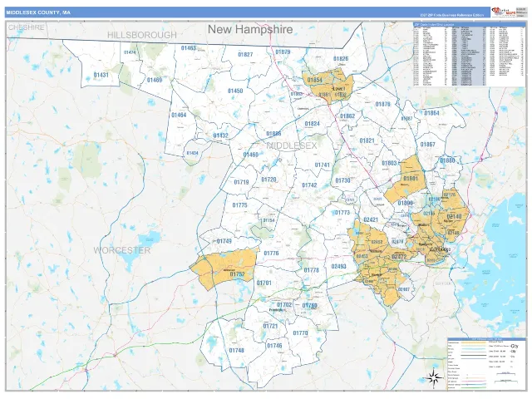The height and width of the screenshot is (399, 532).
Task: Select ZIP code label 01773
Action: (342, 213)
